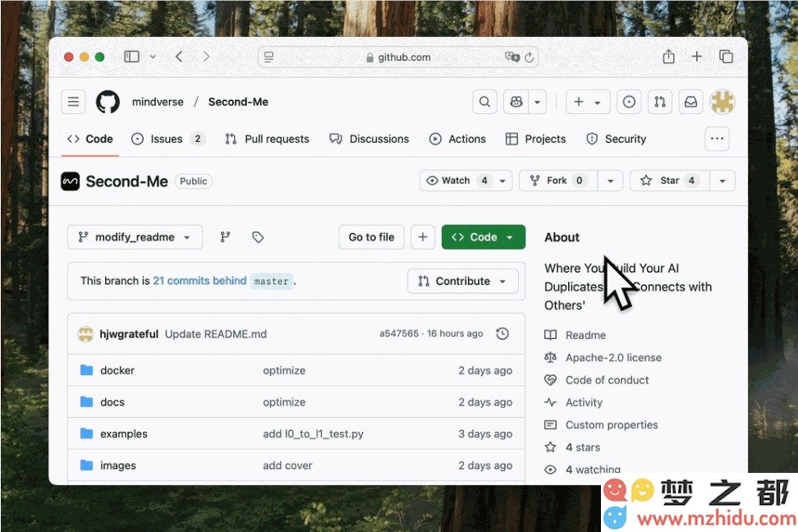Expand the Fork dropdown arrow
This screenshot has height=532, width=798.
(x=610, y=181)
